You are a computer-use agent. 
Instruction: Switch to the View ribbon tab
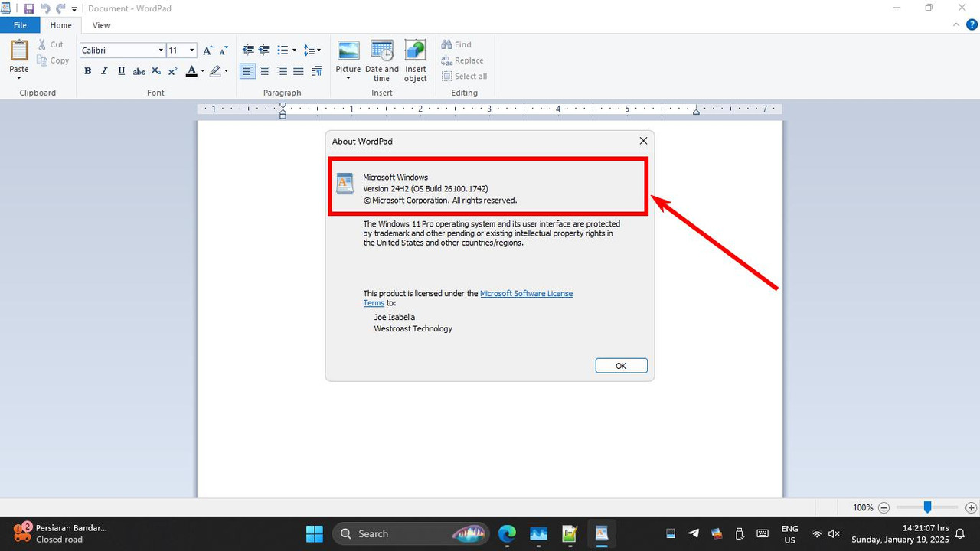coord(101,25)
